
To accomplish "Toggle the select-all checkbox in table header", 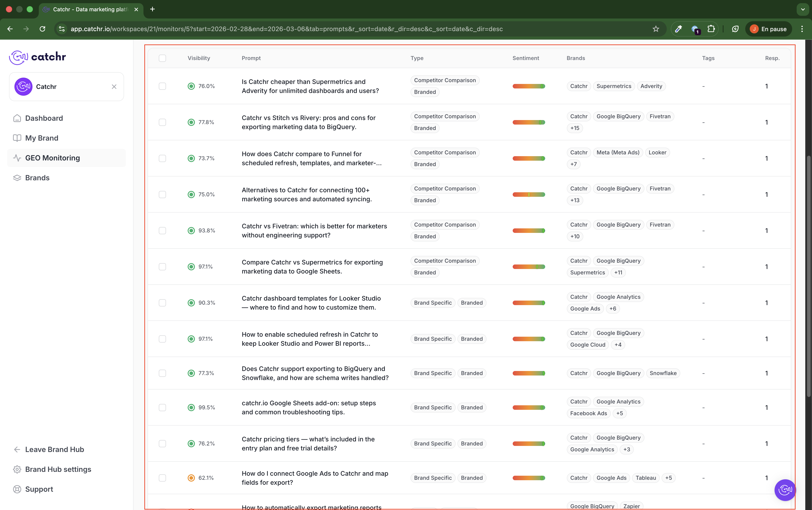I will coord(162,58).
